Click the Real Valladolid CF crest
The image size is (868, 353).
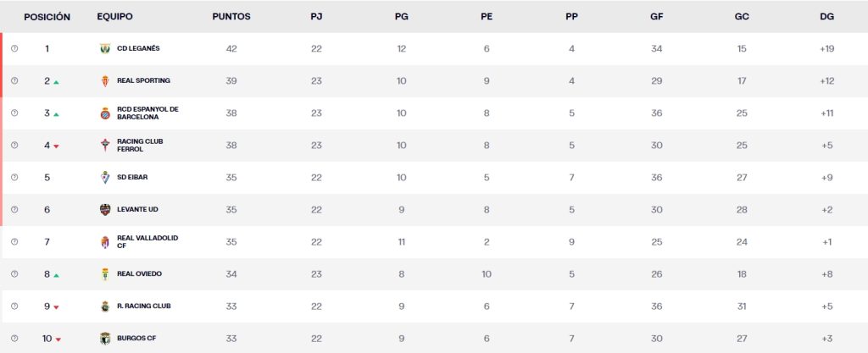click(105, 242)
